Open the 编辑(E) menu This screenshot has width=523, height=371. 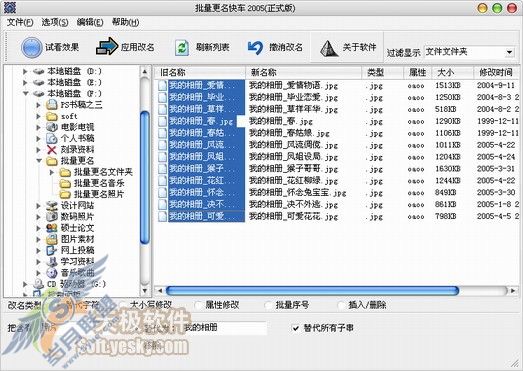90,22
